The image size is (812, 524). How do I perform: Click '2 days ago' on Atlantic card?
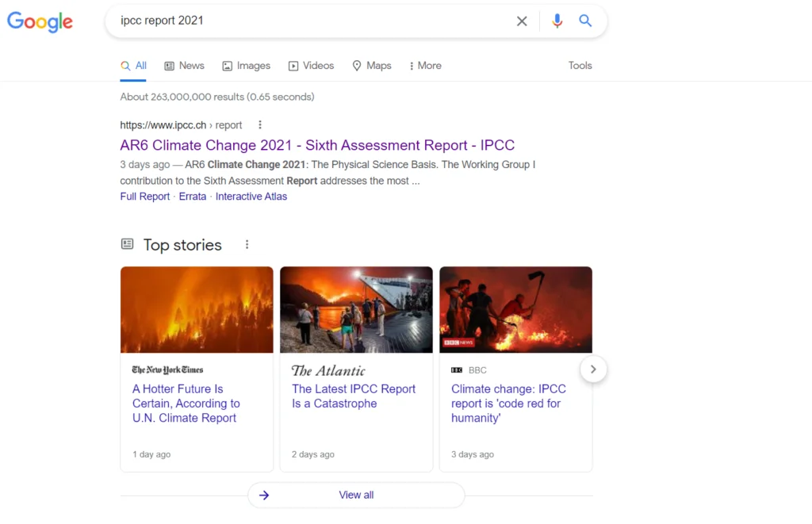point(312,454)
